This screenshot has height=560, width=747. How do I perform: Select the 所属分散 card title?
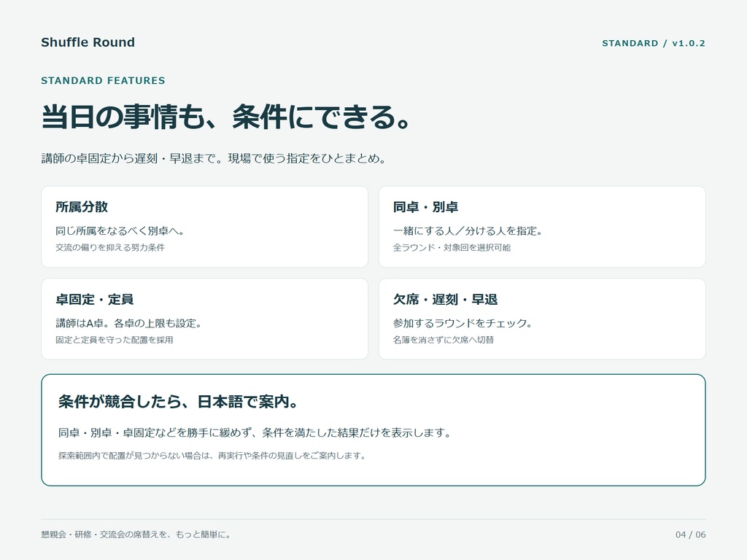(x=82, y=206)
